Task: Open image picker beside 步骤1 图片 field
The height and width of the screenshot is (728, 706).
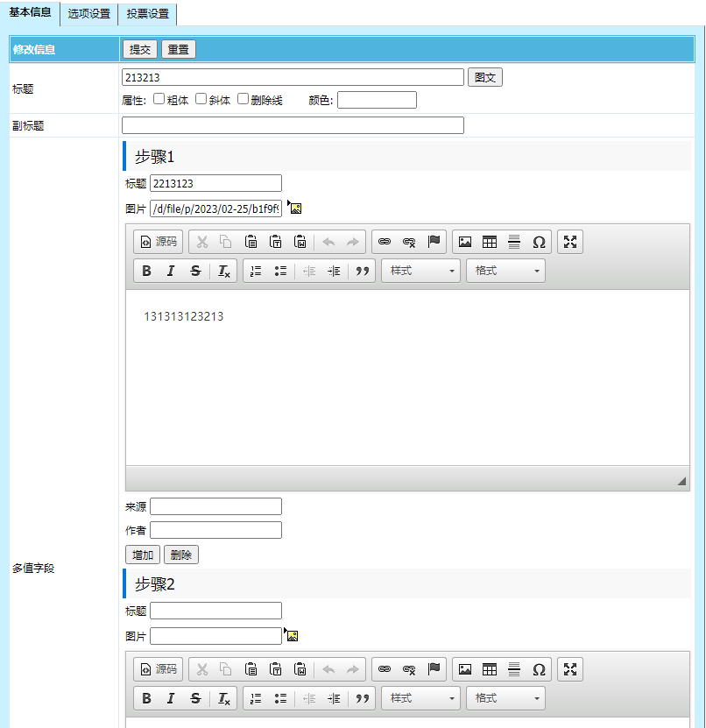Action: pyautogui.click(x=295, y=208)
